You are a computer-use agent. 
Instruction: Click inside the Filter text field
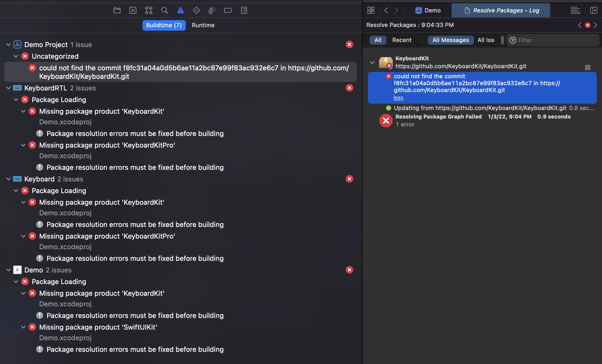point(553,40)
